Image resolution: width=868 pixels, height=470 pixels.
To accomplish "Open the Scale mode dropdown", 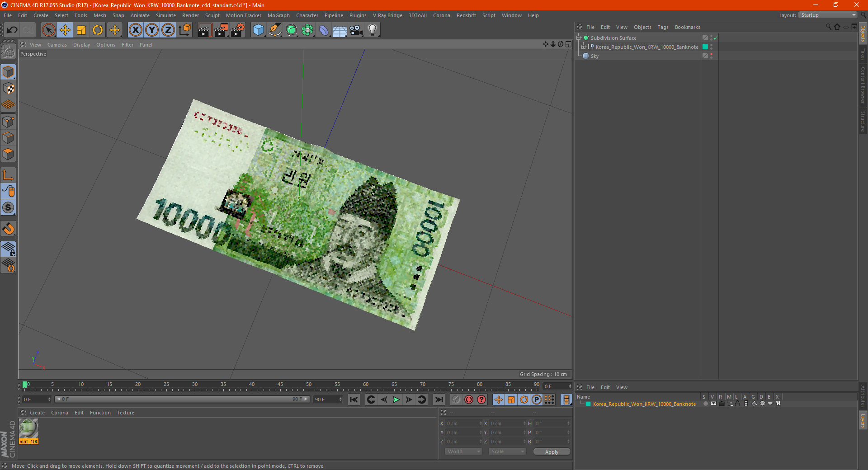I will [507, 451].
